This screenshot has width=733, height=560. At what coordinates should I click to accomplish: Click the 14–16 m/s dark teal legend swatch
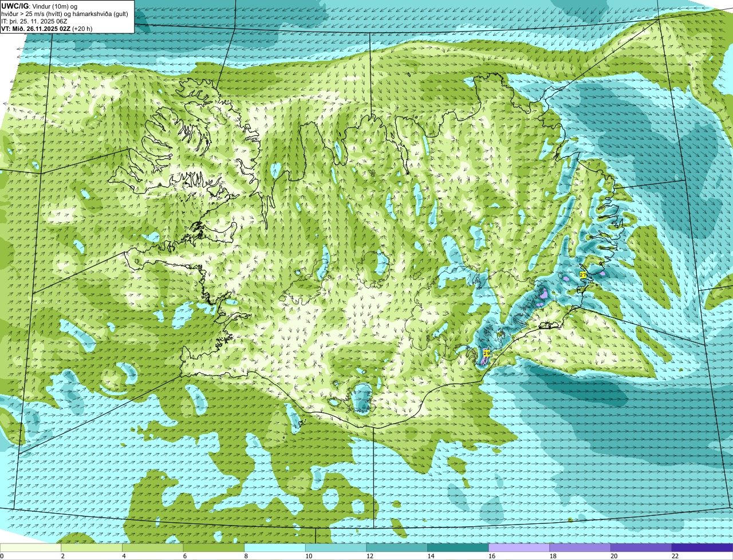pyautogui.click(x=458, y=548)
